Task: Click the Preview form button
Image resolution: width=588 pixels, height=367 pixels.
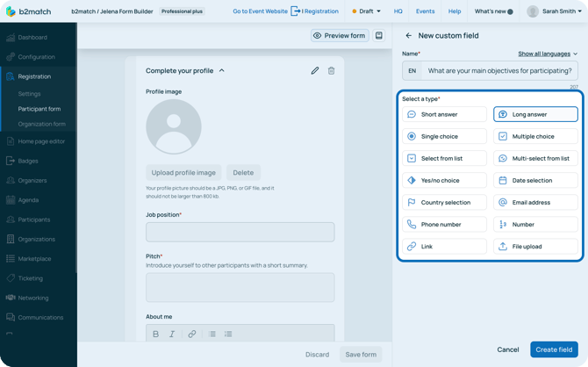Action: 340,36
